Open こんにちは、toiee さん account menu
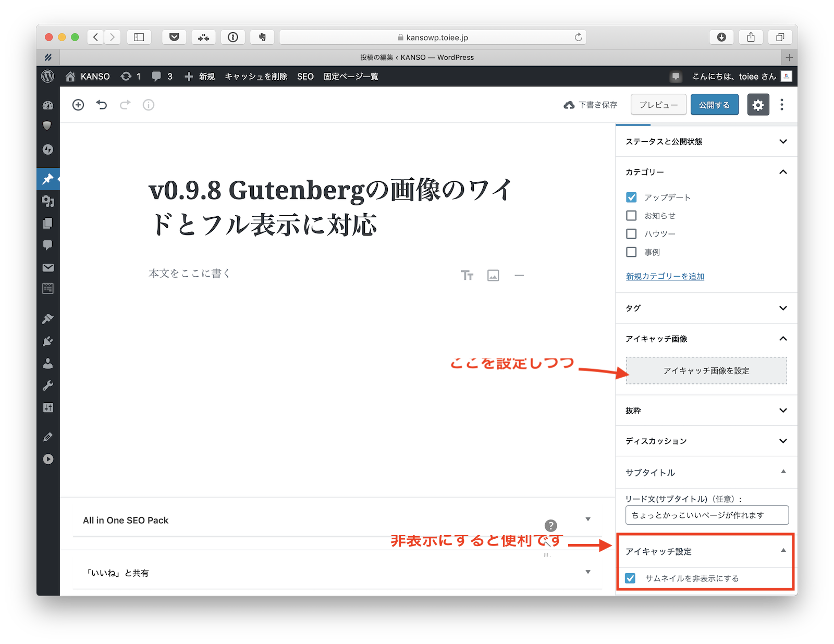 pos(742,76)
